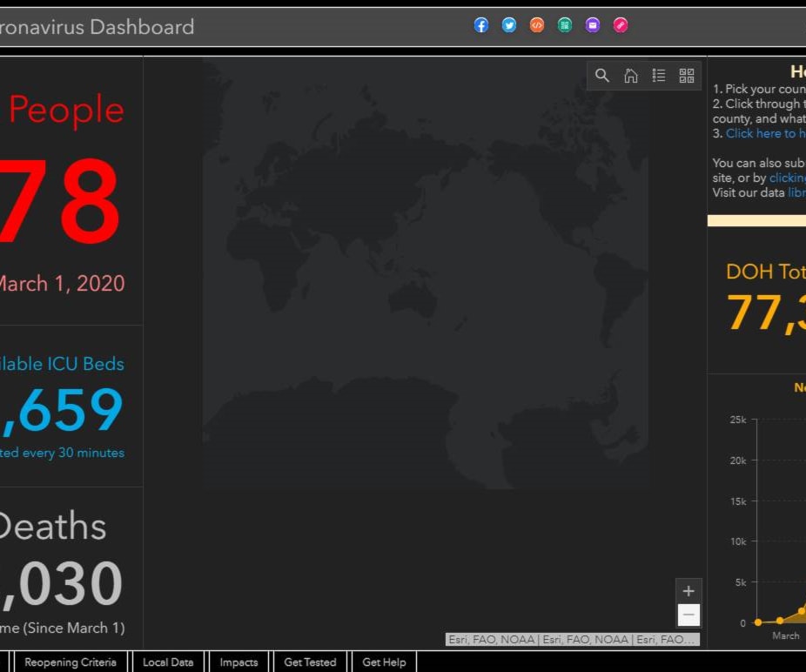Open the map search tool

point(602,76)
